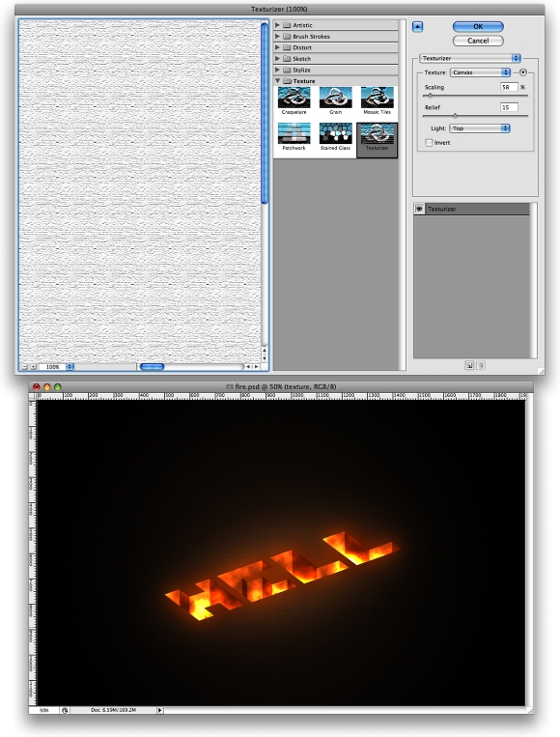560x737 pixels.
Task: Adjust the Scaling slider handle
Action: coord(430,96)
